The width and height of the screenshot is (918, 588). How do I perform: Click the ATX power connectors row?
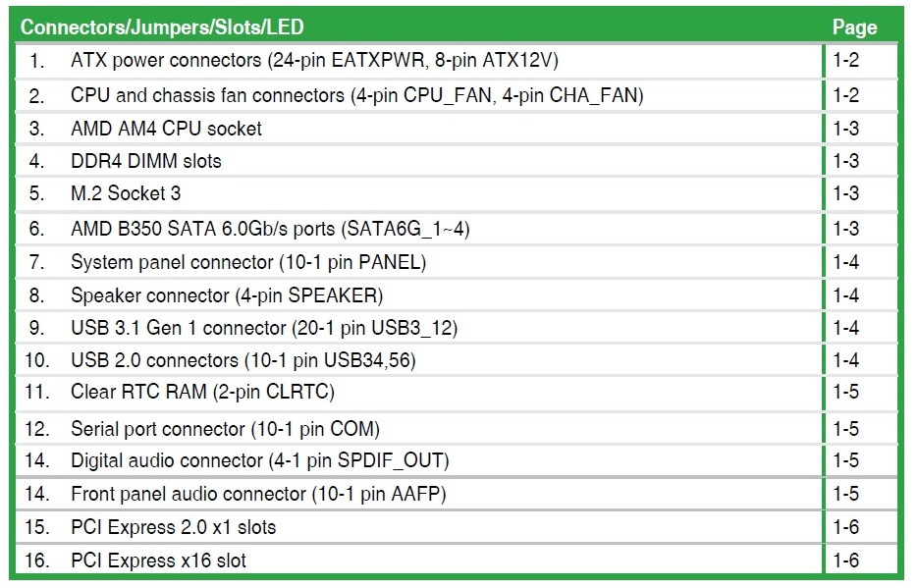314,61
